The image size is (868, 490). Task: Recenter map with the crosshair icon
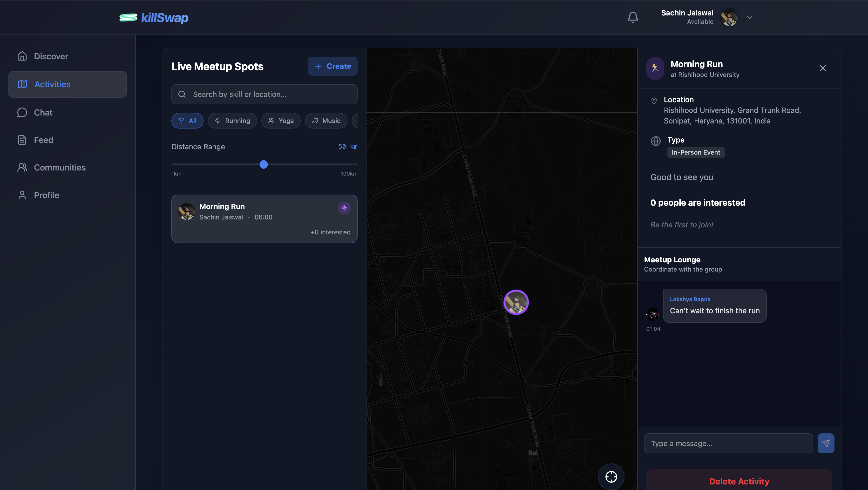click(611, 476)
